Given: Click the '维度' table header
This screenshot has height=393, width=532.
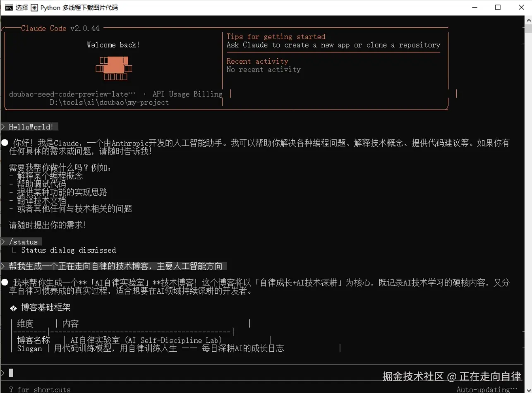Looking at the screenshot, I should pos(25,324).
